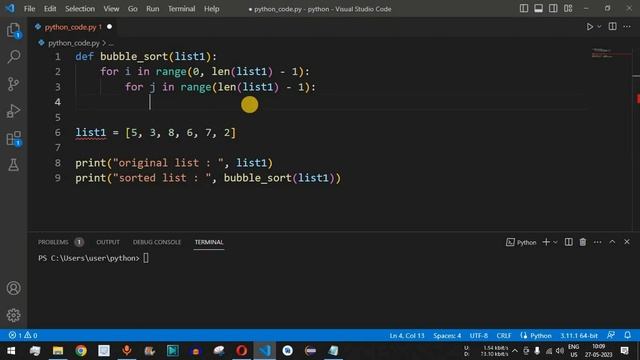Expand the run options dropdown arrow
The width and height of the screenshot is (640, 360).
point(599,27)
